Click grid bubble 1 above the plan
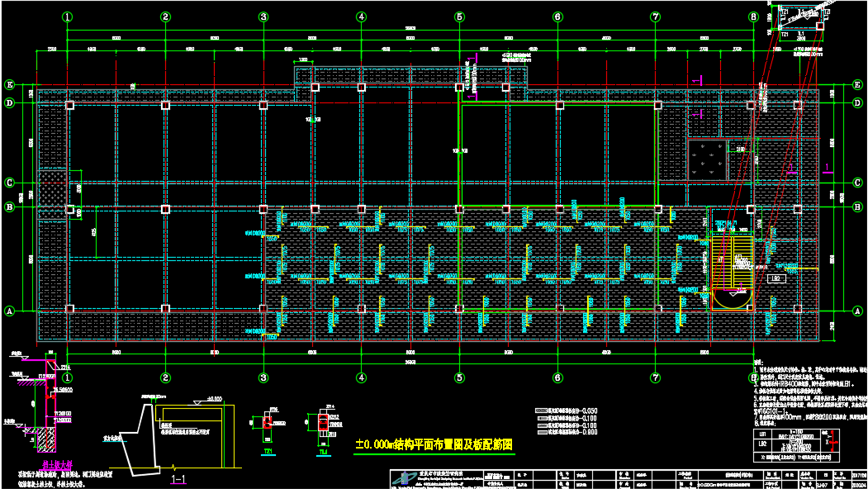Screen dimensions: 868x489 tap(68, 17)
